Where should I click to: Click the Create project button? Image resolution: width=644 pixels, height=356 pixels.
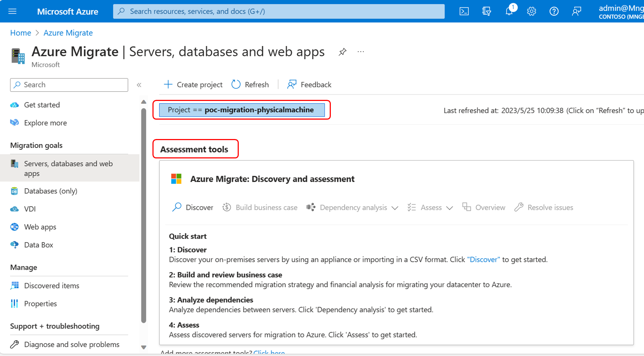[193, 84]
